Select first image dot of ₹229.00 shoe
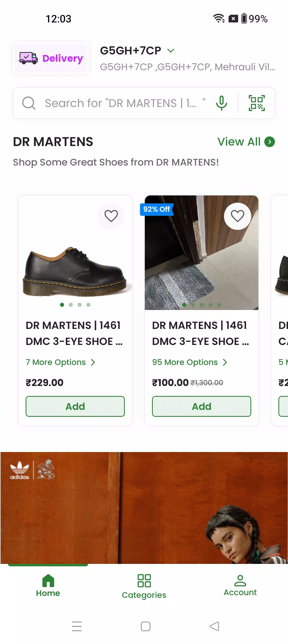 [x=62, y=305]
